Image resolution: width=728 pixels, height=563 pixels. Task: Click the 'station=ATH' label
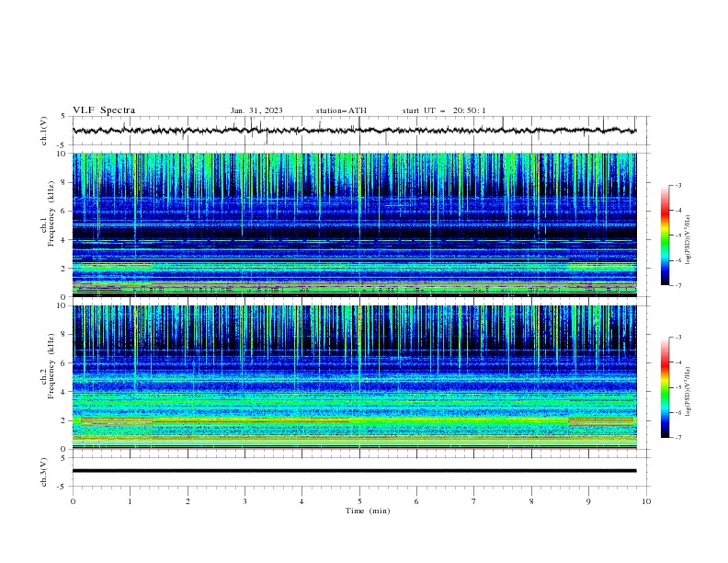(341, 110)
